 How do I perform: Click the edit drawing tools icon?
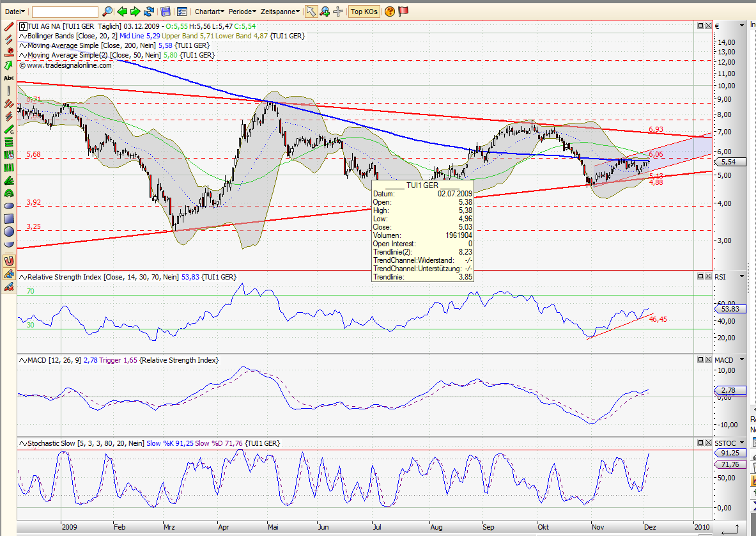coord(9,274)
